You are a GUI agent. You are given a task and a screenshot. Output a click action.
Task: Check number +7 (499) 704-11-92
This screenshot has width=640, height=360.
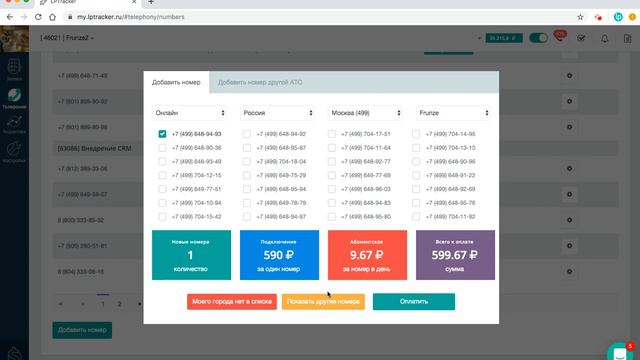[x=416, y=217]
